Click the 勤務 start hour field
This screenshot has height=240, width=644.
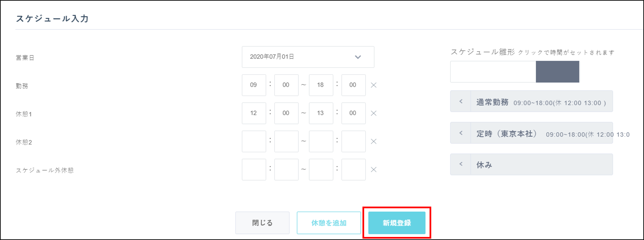pos(254,85)
